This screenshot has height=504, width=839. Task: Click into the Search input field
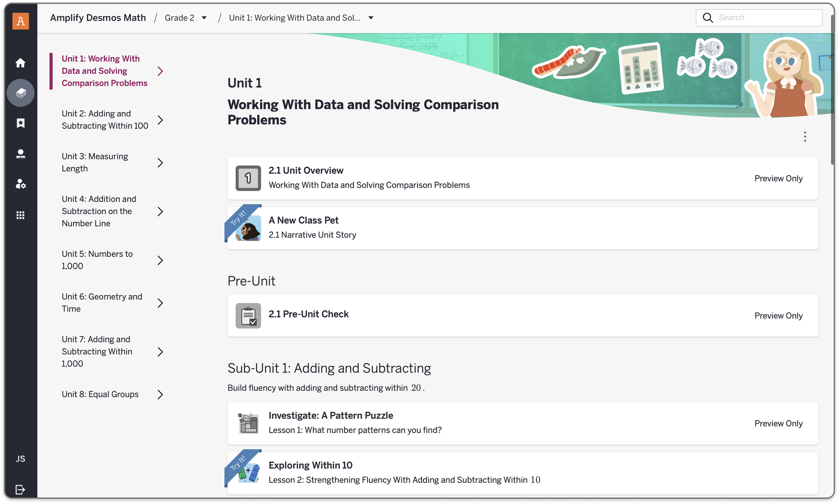click(x=759, y=18)
